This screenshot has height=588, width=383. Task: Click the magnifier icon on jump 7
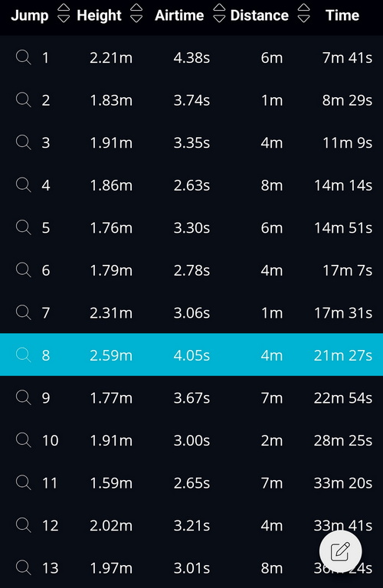click(x=23, y=312)
